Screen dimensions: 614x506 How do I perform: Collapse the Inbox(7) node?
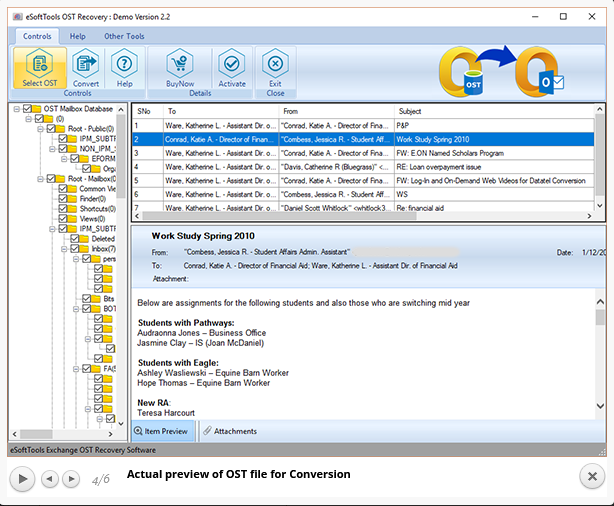[x=64, y=249]
